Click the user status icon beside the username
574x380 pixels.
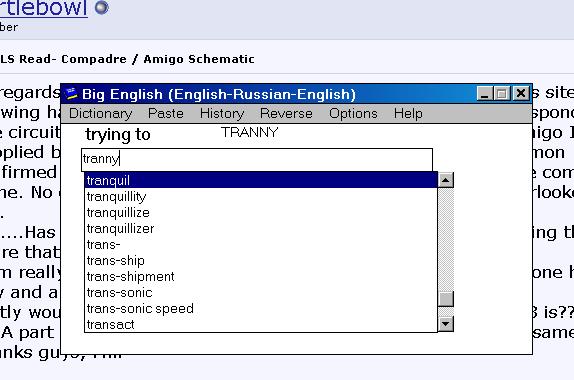(x=102, y=7)
